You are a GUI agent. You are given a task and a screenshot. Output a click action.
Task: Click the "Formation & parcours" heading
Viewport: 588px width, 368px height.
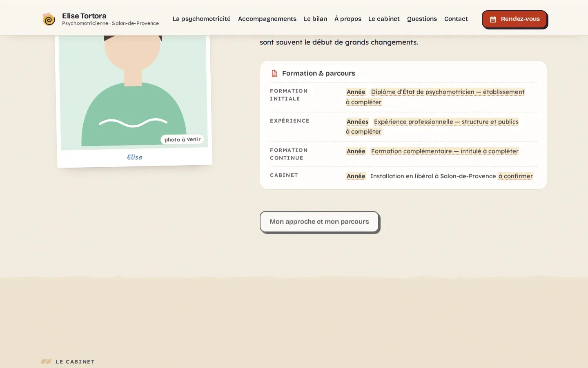coord(318,73)
